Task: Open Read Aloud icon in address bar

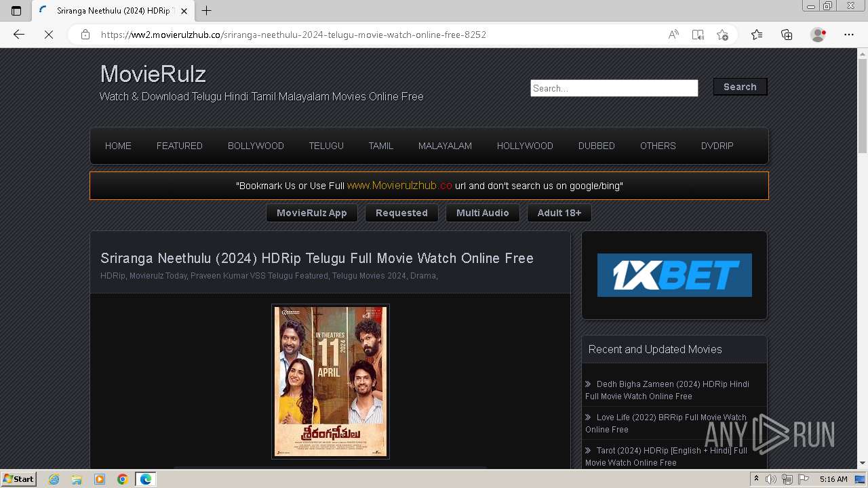Action: [673, 35]
